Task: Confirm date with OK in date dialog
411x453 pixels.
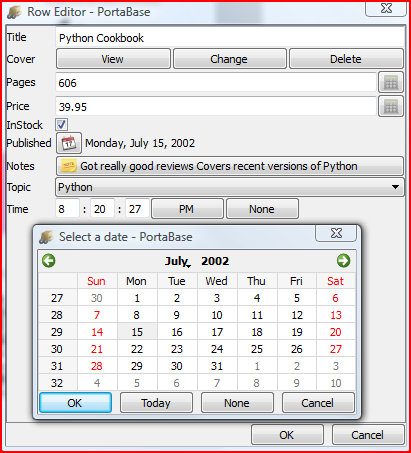Action: point(75,403)
